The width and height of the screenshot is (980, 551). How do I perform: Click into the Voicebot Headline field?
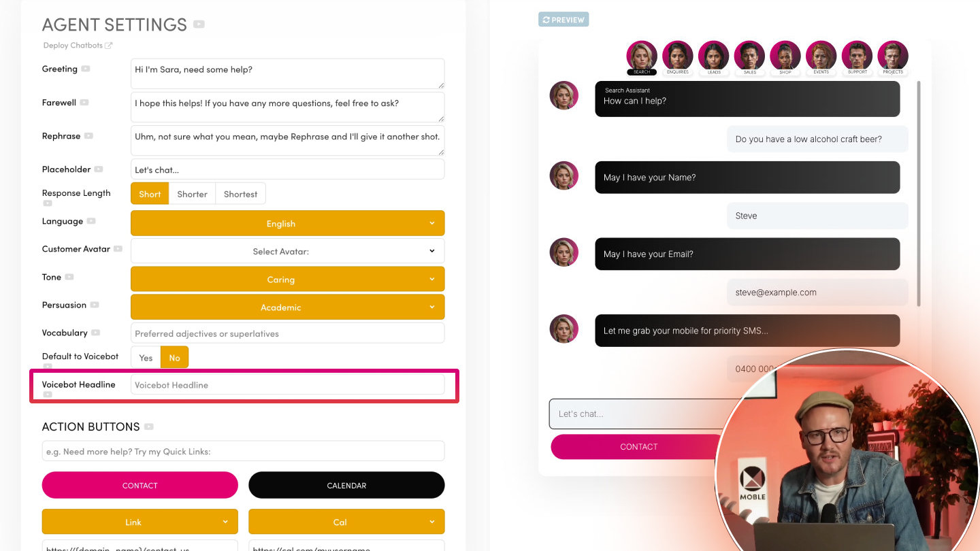point(287,384)
